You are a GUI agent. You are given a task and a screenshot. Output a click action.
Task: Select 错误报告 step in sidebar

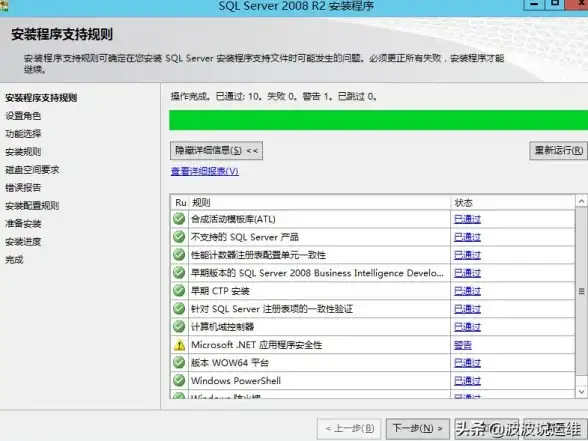tap(23, 188)
